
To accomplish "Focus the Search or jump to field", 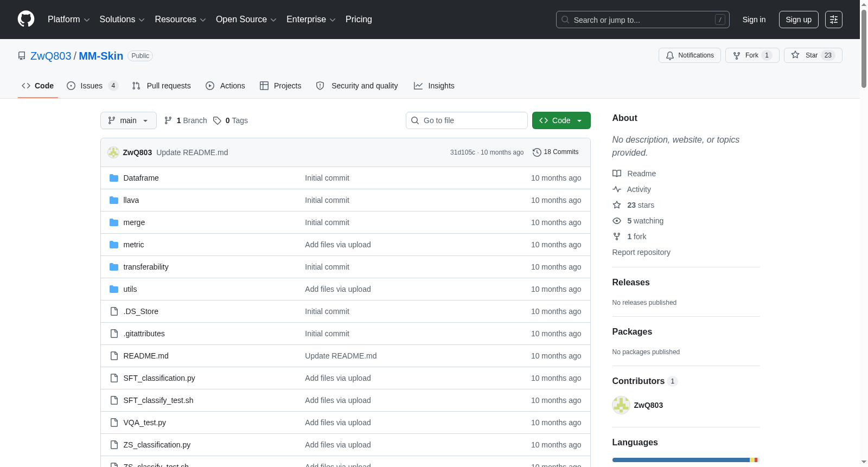I will point(643,20).
